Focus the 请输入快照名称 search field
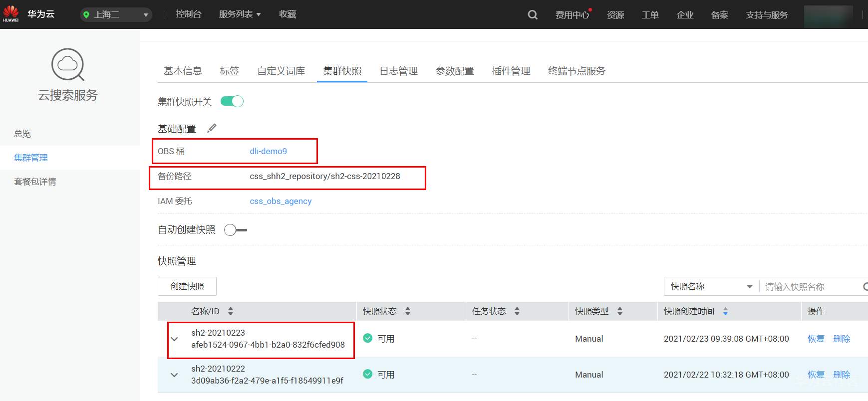Screen dimensions: 868x401 811,287
